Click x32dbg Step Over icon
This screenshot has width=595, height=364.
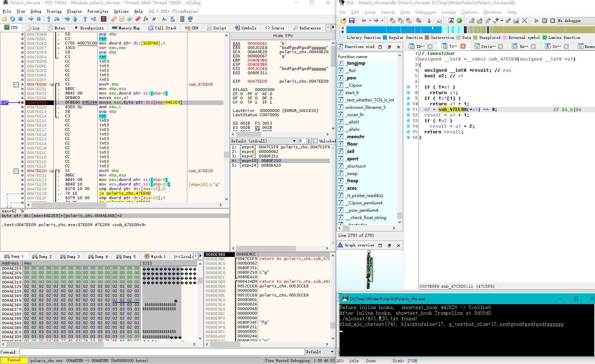click(57, 19)
